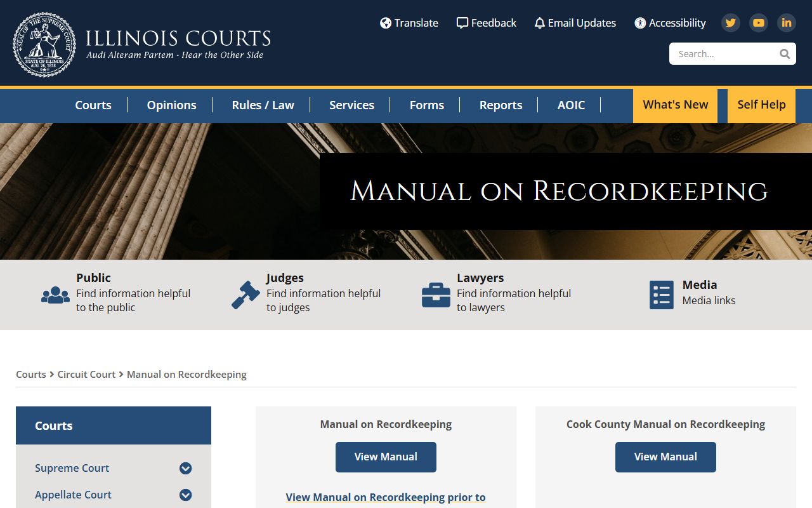The width and height of the screenshot is (812, 508).
Task: Expand the Supreme Court sidebar chevron
Action: coord(185,469)
